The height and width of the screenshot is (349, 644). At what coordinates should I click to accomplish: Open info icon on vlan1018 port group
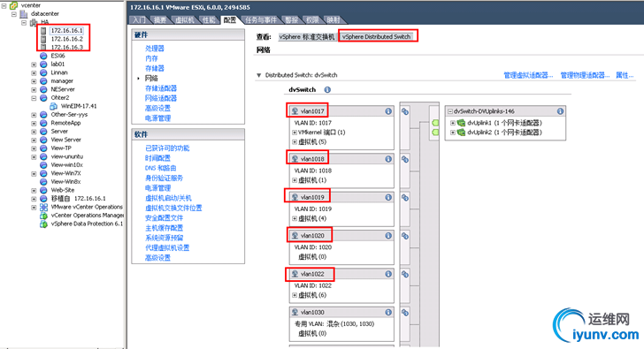388,159
